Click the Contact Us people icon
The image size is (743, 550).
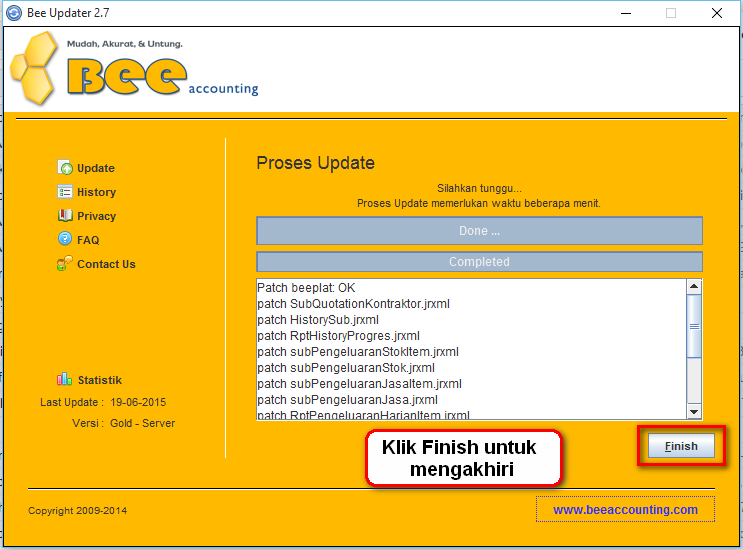65,263
